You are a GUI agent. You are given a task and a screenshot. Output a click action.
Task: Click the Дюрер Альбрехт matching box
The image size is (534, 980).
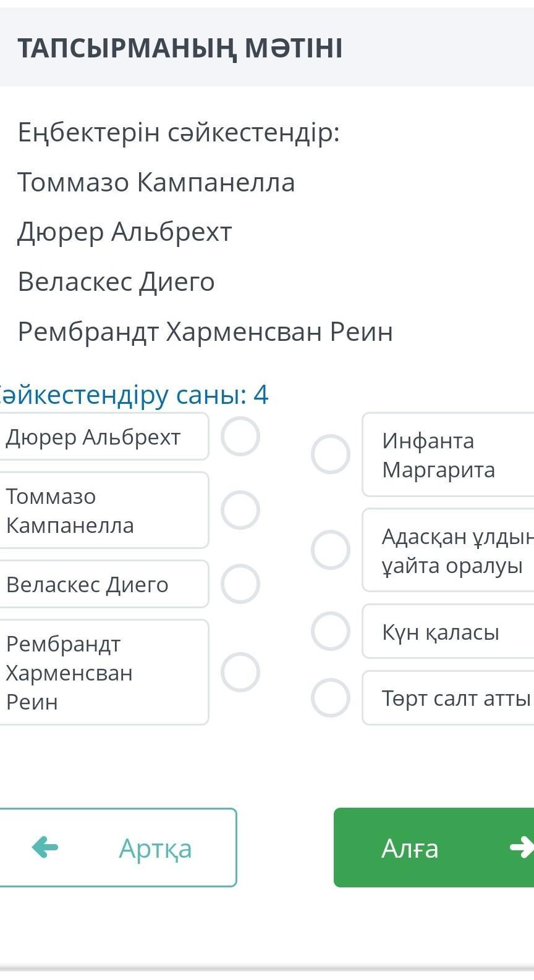(103, 437)
